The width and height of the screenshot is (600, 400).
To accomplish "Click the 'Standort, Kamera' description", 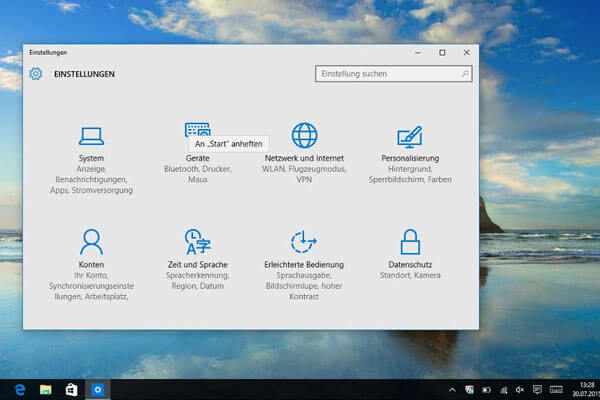I will (x=410, y=275).
